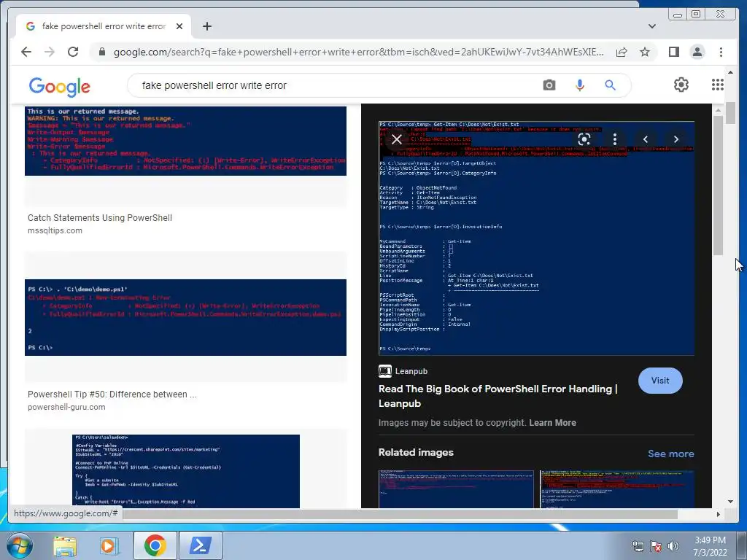
Task: Click the network tray icon
Action: point(638,546)
